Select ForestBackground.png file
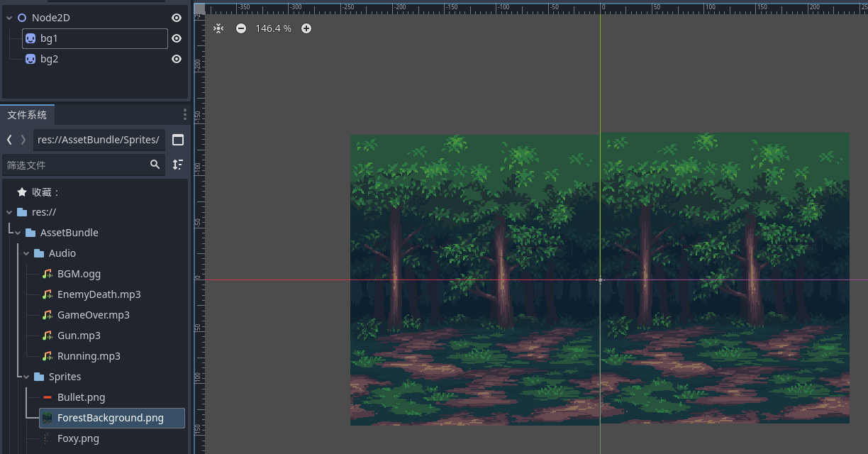 pyautogui.click(x=112, y=418)
